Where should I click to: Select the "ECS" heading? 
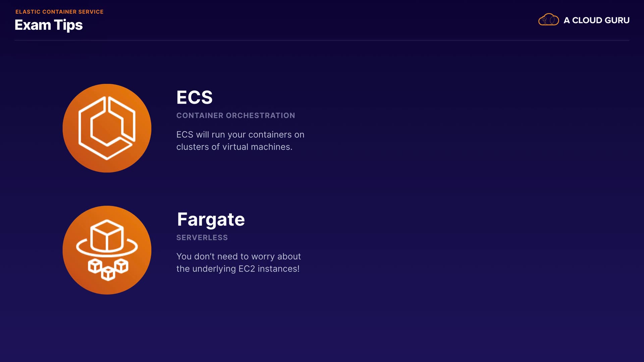point(195,98)
